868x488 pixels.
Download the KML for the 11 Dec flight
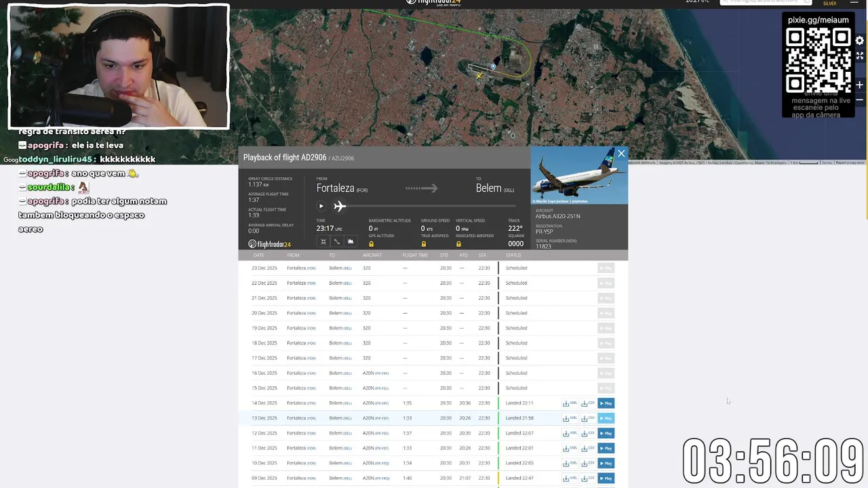pyautogui.click(x=570, y=448)
